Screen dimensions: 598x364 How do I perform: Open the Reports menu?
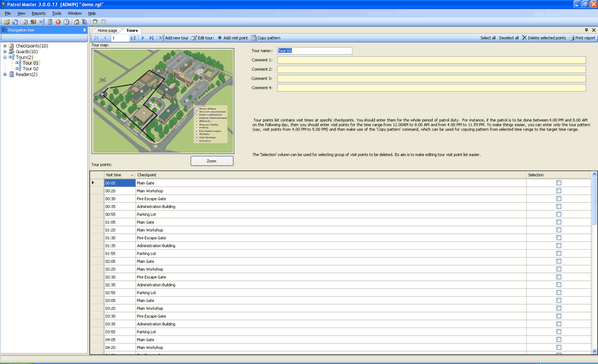[39, 13]
